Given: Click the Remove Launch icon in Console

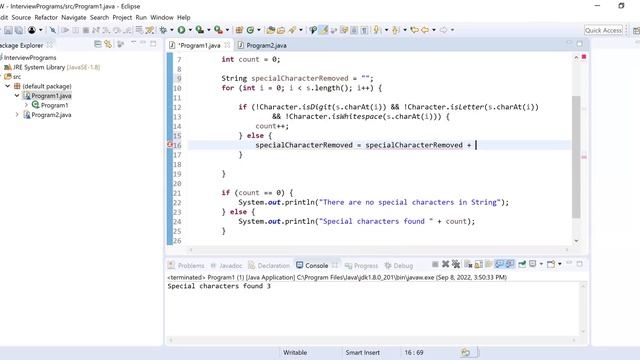Looking at the screenshot, I should pos(445,264).
